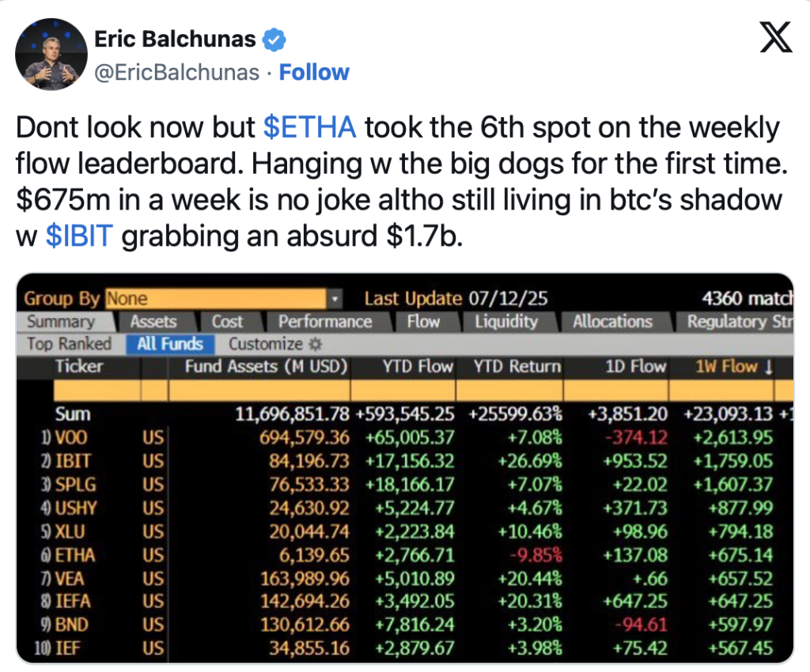Sort by YTD Return column header
This screenshot has width=810, height=672.
(517, 367)
